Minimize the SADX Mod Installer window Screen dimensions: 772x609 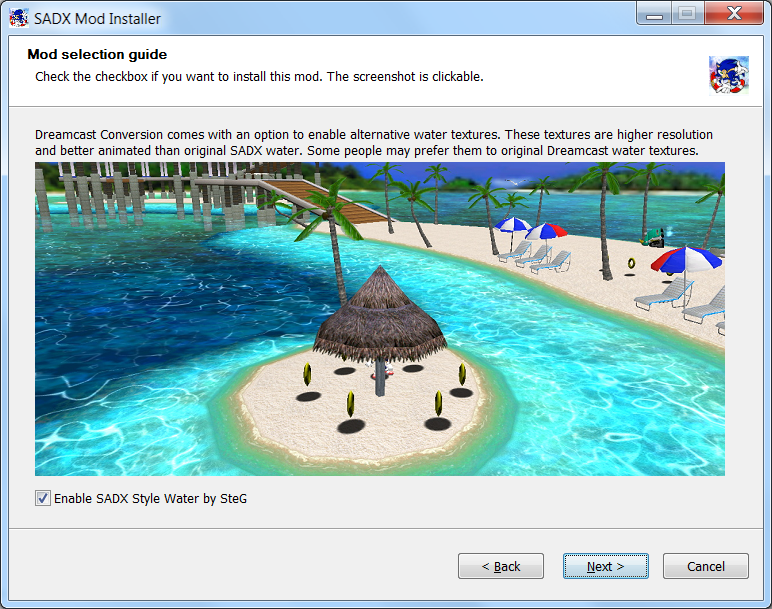click(654, 13)
